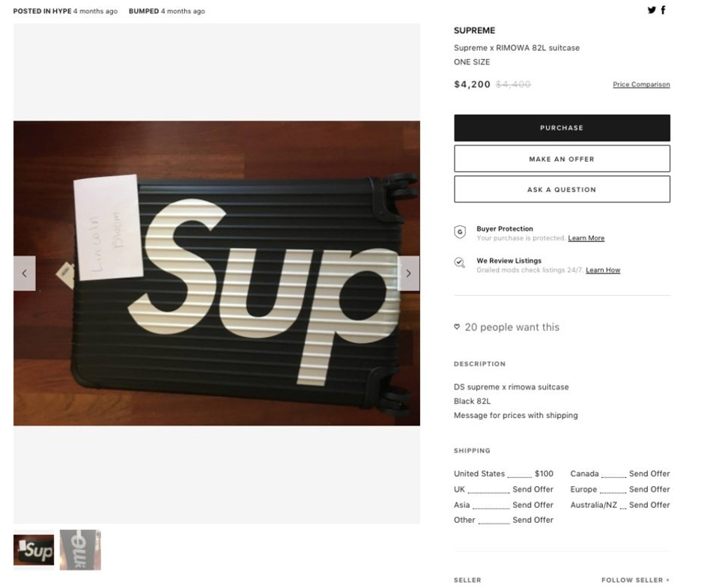Click Ask a Question button
The image size is (728, 588).
tap(562, 190)
